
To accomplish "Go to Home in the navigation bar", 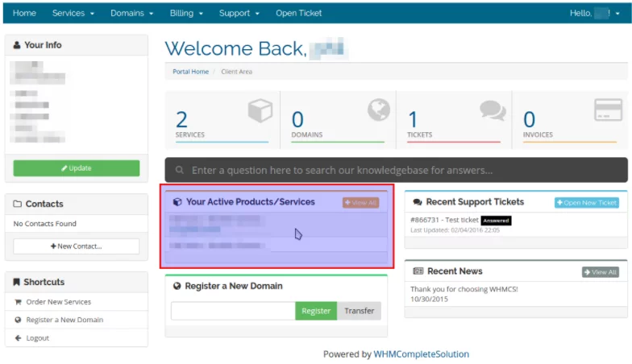I will click(x=24, y=13).
